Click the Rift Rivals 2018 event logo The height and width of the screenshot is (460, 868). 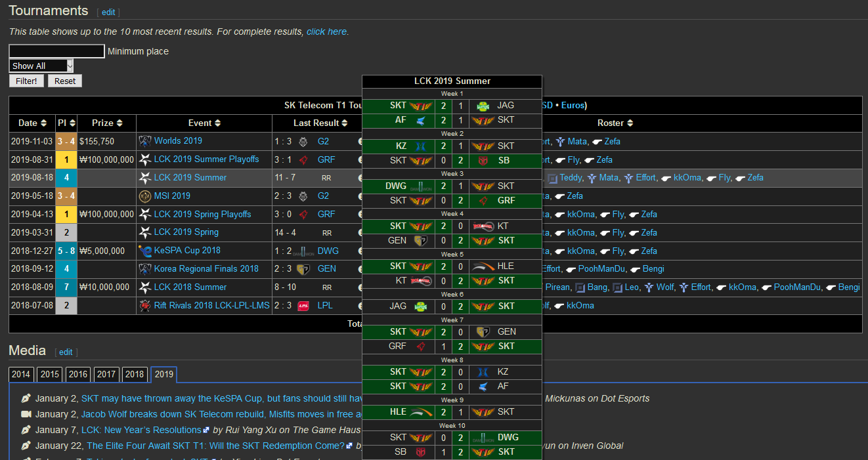point(145,305)
